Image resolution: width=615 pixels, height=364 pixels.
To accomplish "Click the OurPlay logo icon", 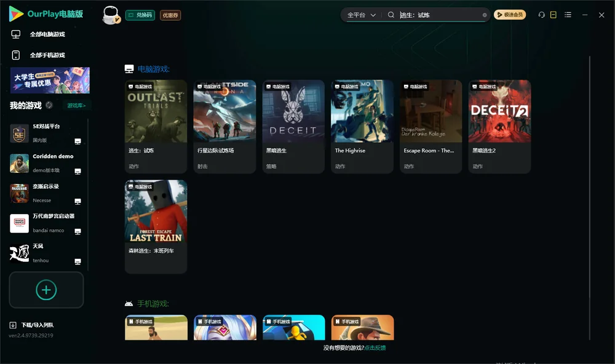I will coord(16,14).
